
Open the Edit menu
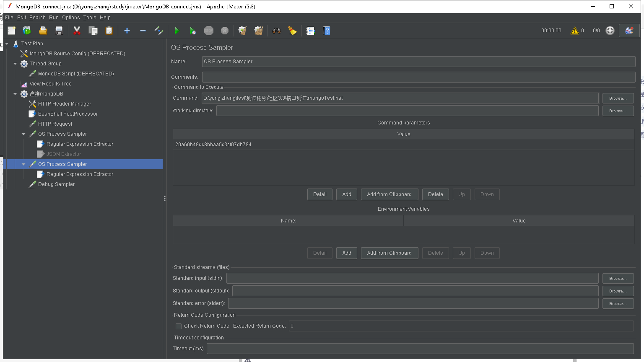pyautogui.click(x=22, y=18)
